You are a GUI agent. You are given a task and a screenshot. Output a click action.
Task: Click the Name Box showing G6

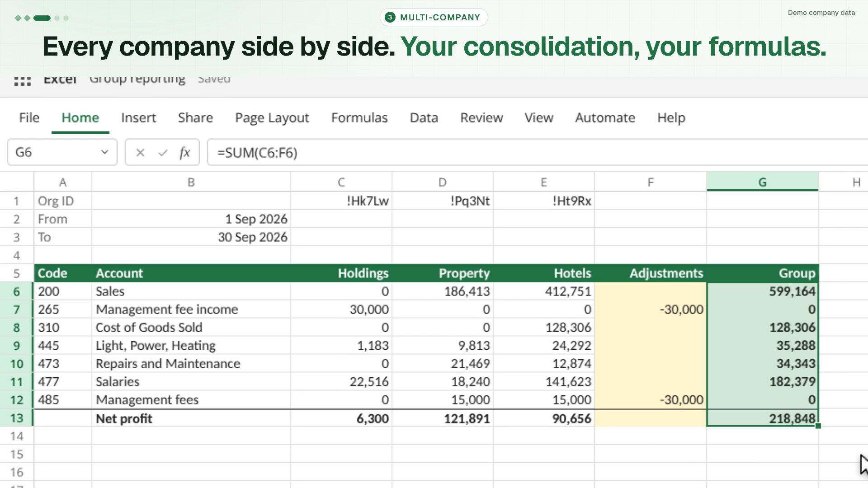62,152
